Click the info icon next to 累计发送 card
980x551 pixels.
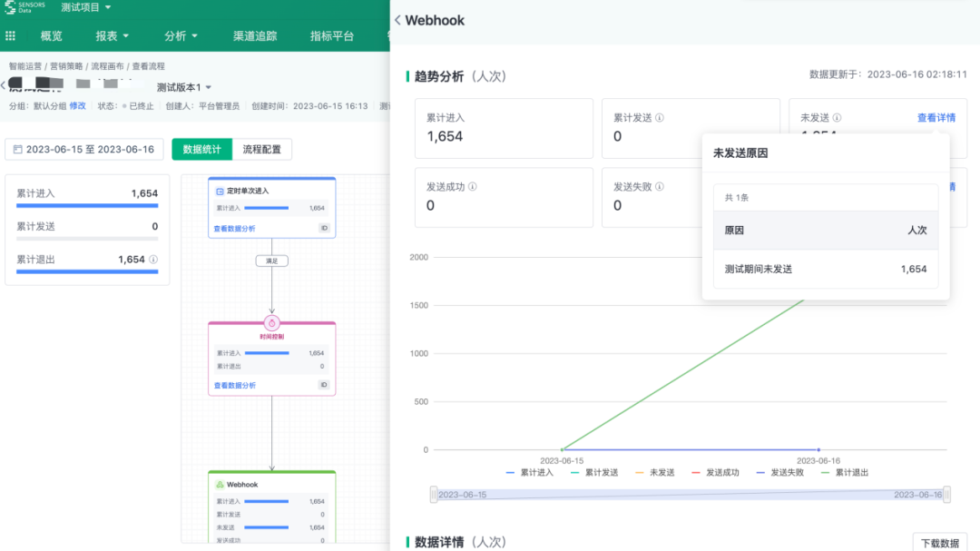pyautogui.click(x=660, y=118)
